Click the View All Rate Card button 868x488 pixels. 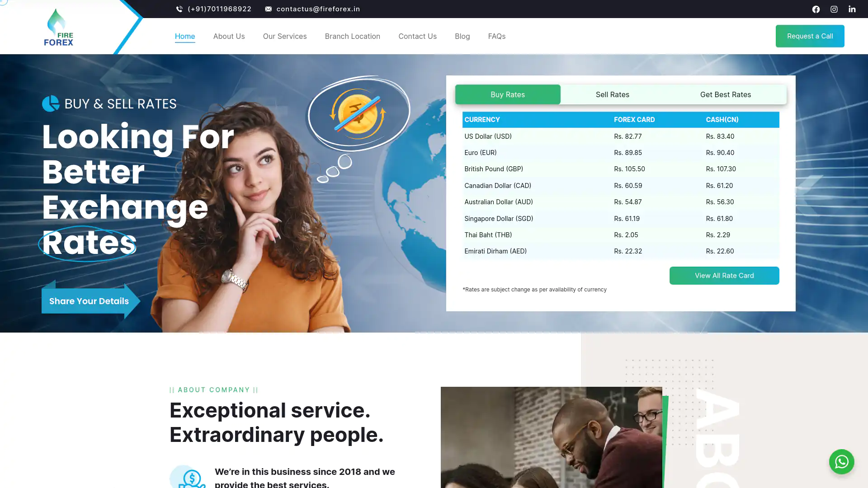pyautogui.click(x=724, y=276)
